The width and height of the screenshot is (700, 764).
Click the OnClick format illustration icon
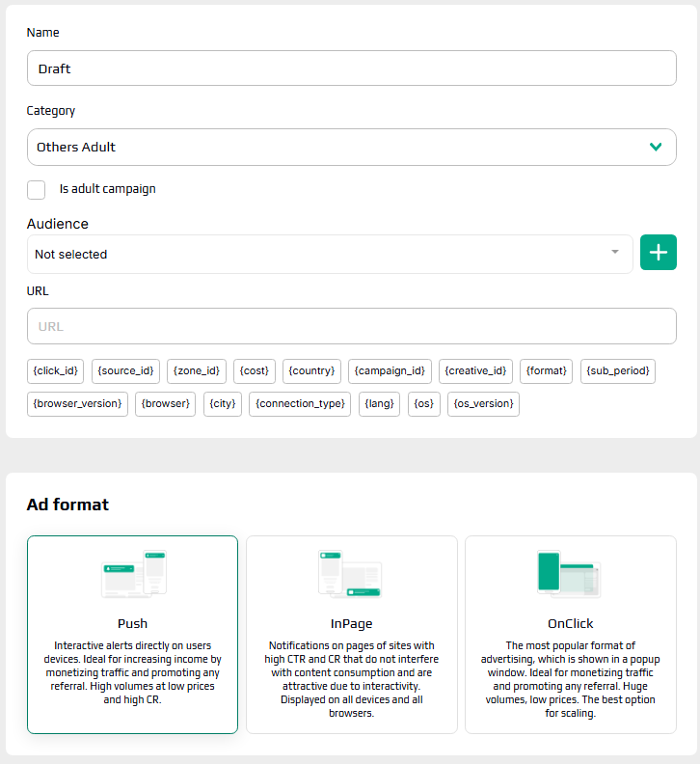570,574
